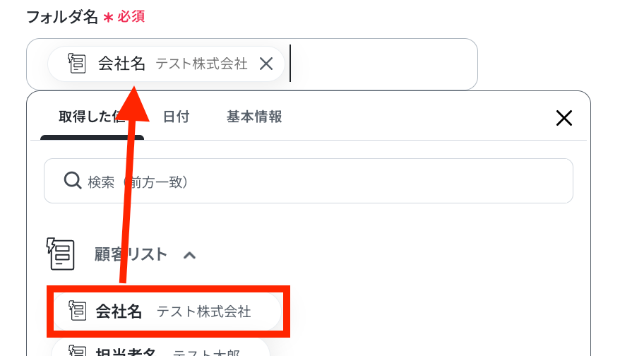Click the document icon inside the 会社名 chip
This screenshot has width=644, height=356.
77,64
